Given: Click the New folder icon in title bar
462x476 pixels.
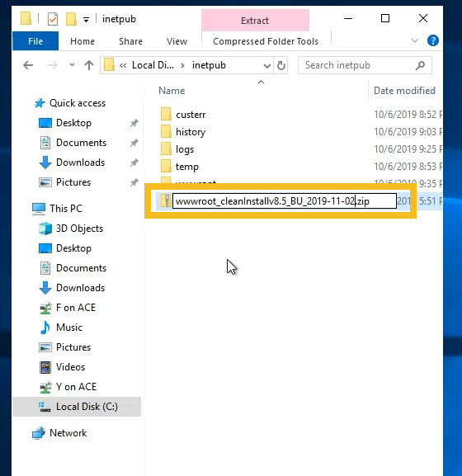Looking at the screenshot, I should click(x=71, y=19).
